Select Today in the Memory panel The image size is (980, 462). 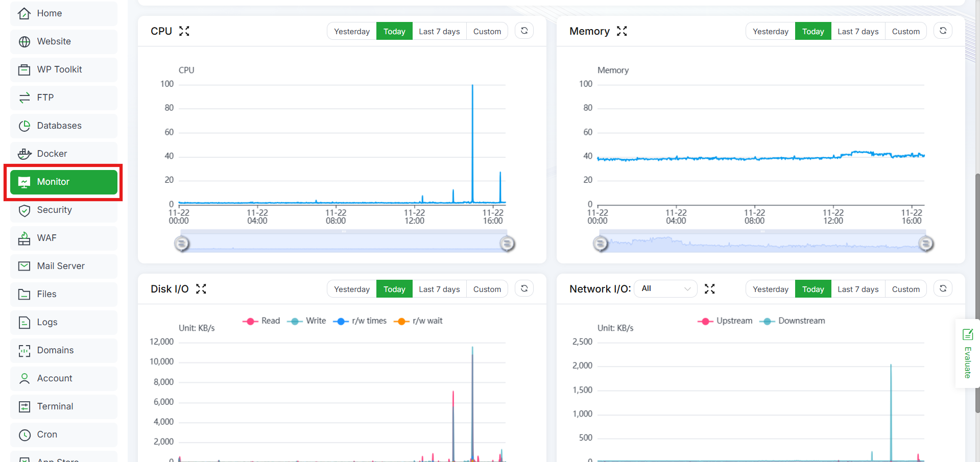coord(813,31)
